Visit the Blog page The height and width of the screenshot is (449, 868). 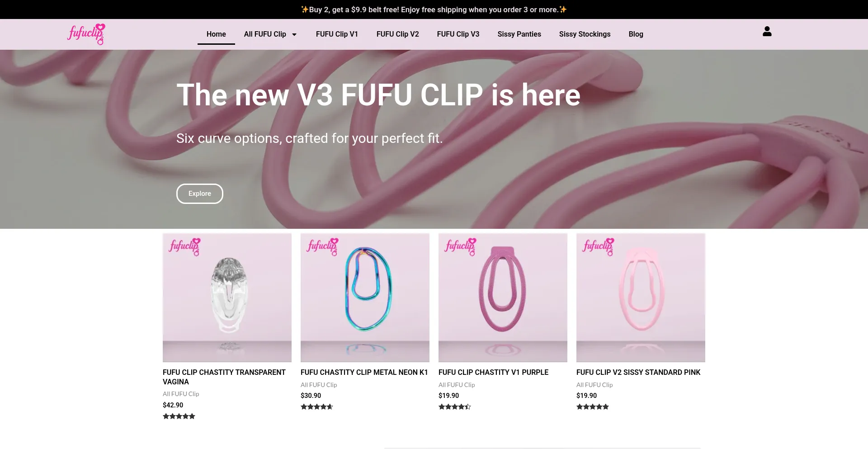[636, 34]
